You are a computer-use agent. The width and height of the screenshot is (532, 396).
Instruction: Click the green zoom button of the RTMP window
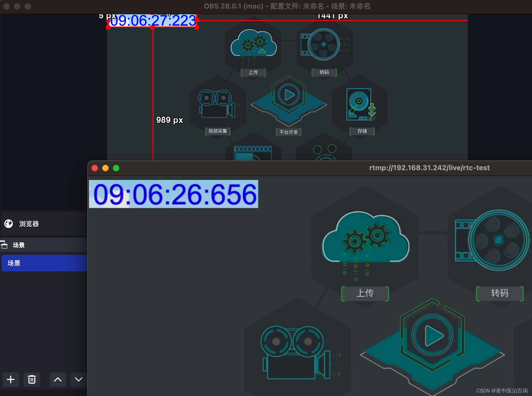[x=116, y=168]
